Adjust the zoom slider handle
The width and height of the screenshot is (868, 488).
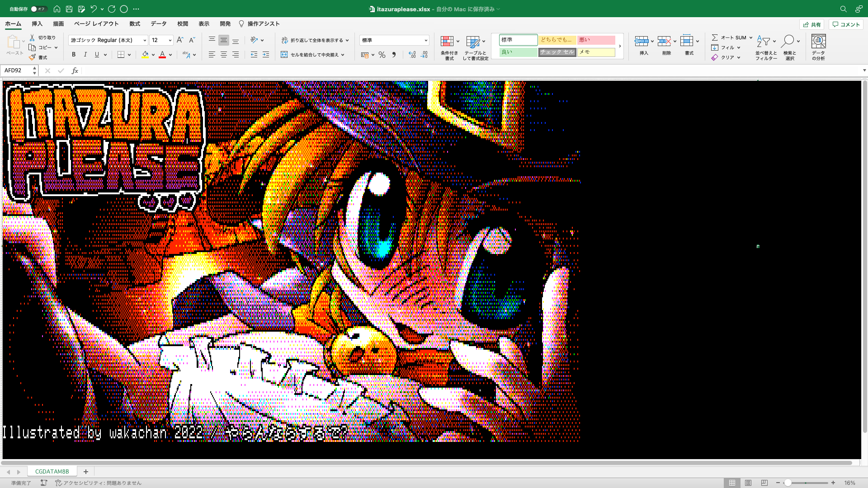pyautogui.click(x=788, y=483)
